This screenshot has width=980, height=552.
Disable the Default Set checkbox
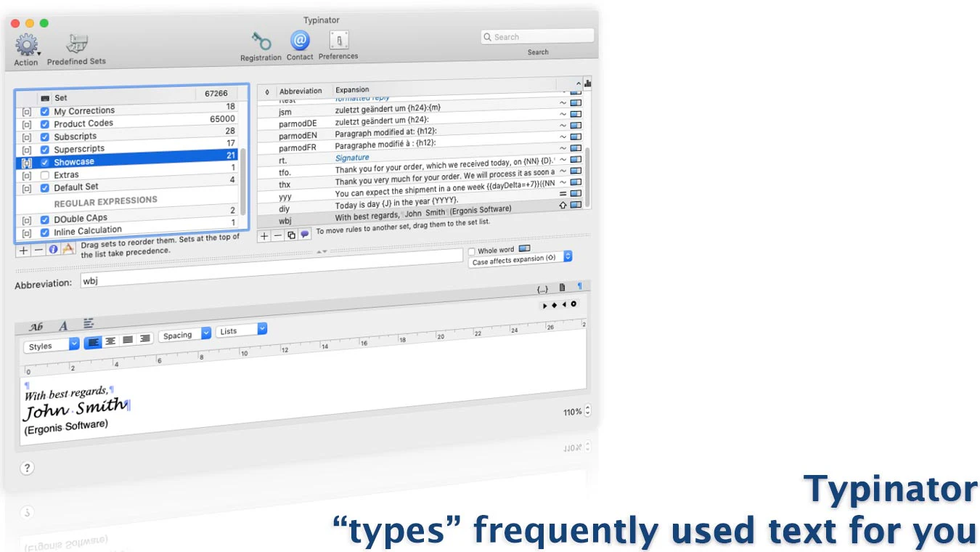[x=45, y=188]
